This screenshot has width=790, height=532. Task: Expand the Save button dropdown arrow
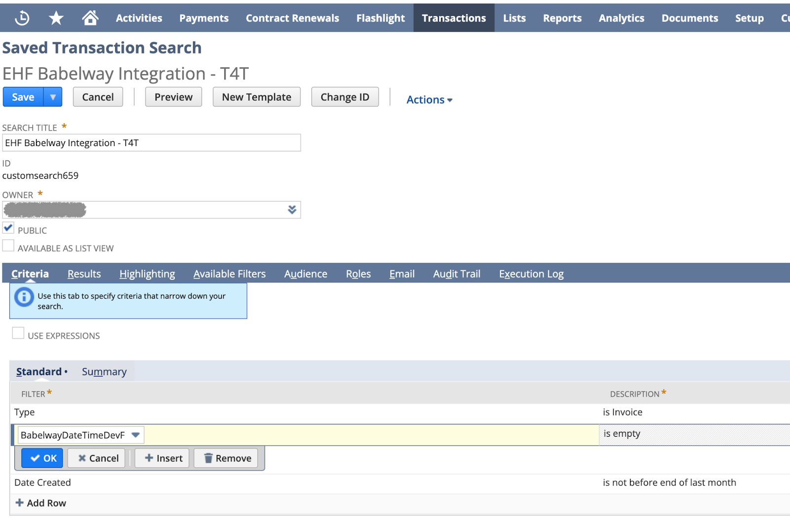tap(53, 97)
